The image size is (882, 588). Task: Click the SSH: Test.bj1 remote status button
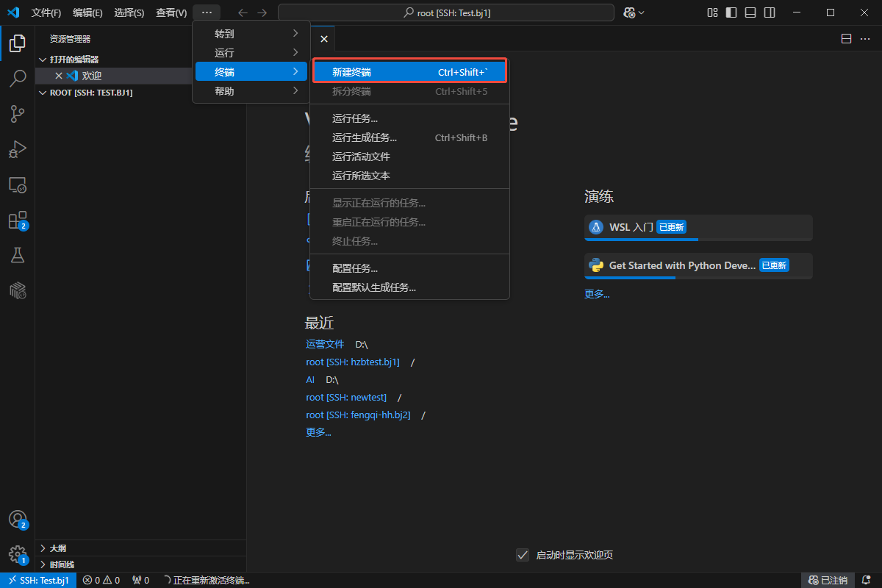[37, 580]
